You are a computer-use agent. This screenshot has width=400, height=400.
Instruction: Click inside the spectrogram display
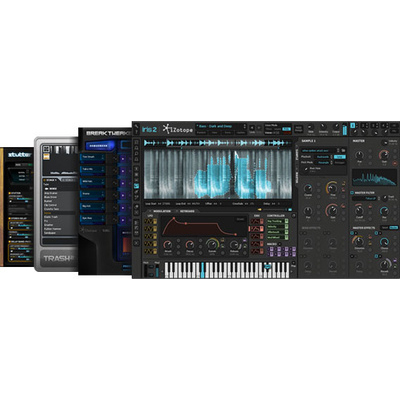(x=218, y=174)
